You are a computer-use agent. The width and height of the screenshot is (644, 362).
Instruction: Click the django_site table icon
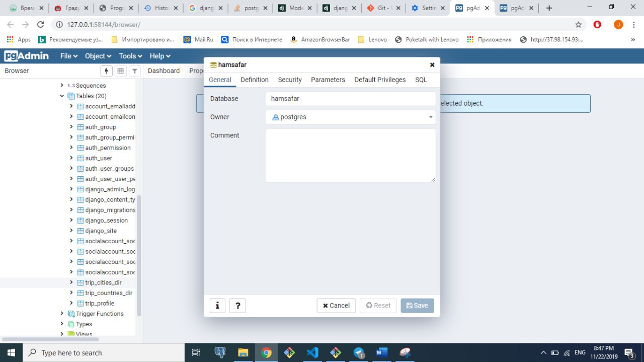[80, 231]
